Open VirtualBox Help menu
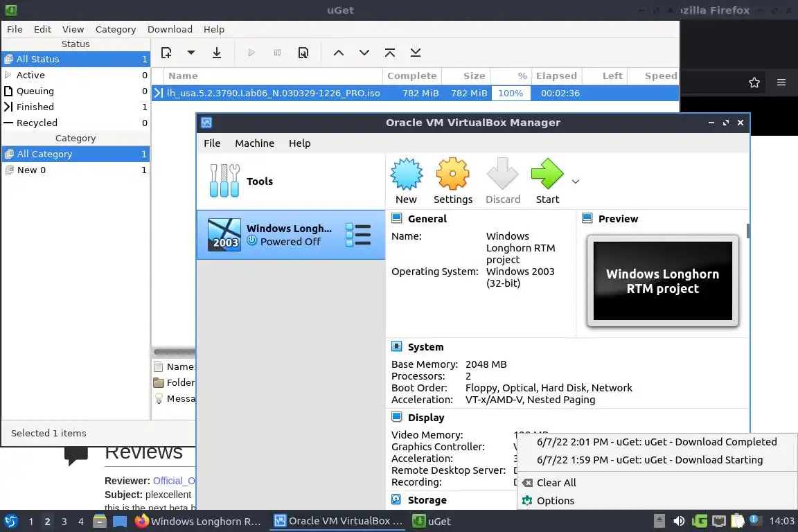Viewport: 798px width, 532px height. coord(300,143)
